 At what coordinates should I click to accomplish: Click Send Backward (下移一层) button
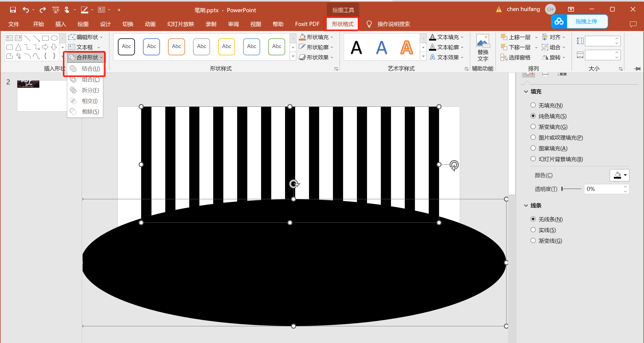point(516,47)
